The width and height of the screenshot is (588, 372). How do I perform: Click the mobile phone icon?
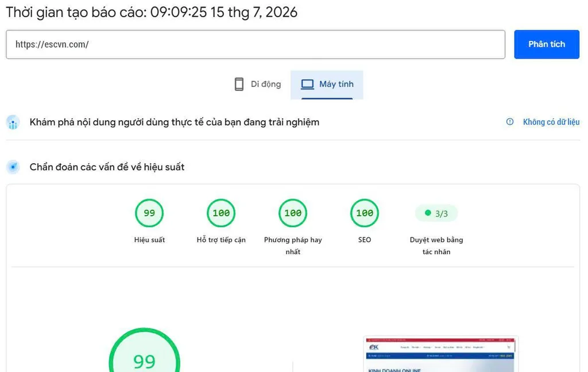pos(239,84)
